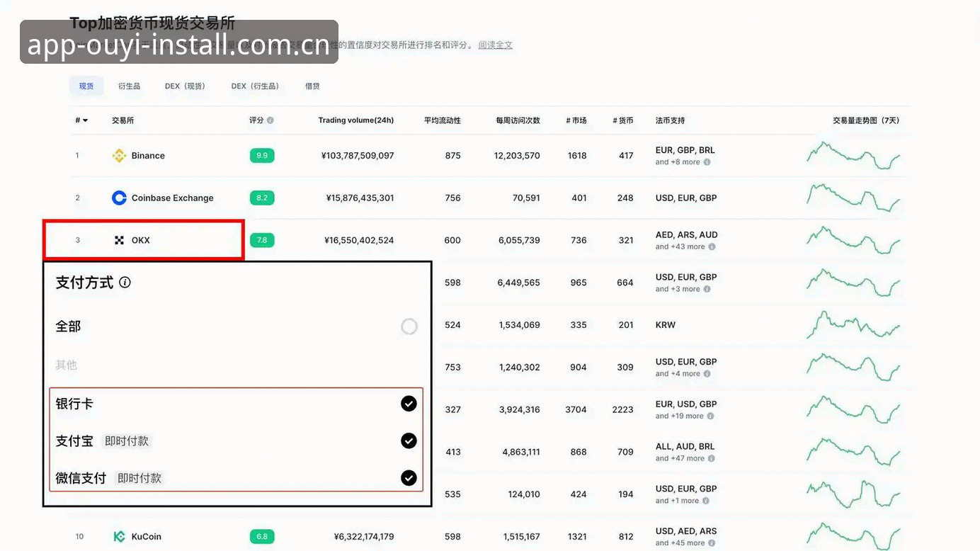
Task: Sort by # 市场 column header
Action: (x=576, y=120)
